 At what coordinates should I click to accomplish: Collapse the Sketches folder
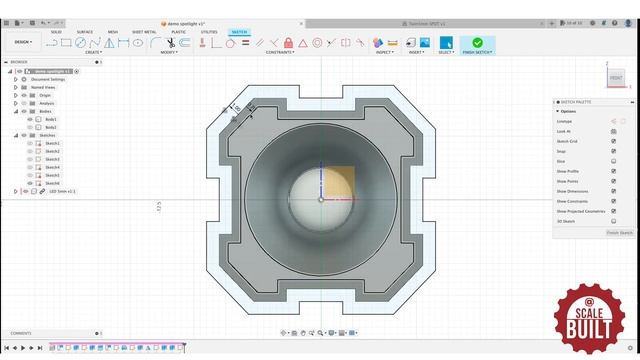click(x=16, y=135)
